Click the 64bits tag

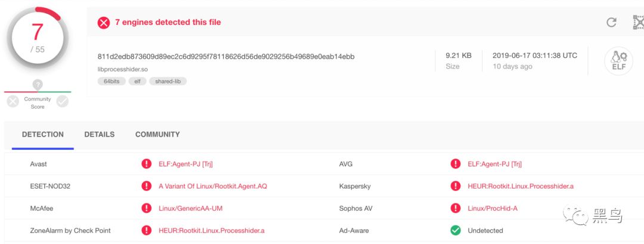[112, 81]
